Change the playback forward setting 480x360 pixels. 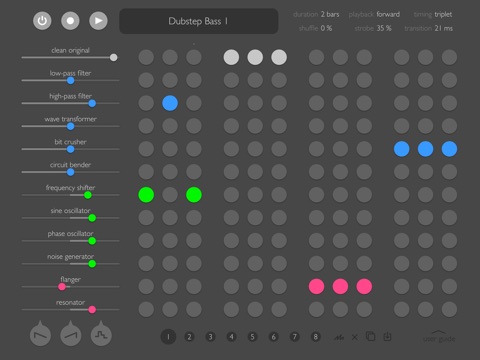374,14
